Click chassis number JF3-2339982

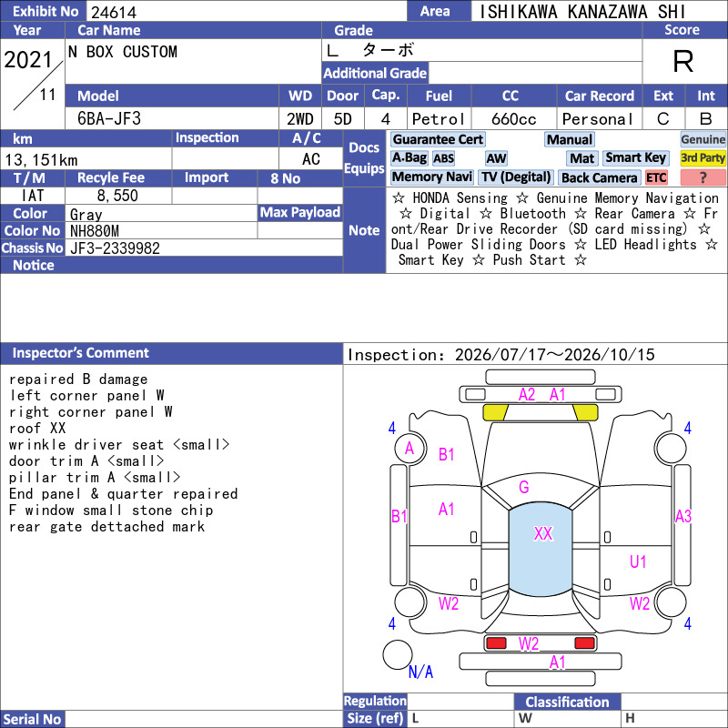click(115, 248)
